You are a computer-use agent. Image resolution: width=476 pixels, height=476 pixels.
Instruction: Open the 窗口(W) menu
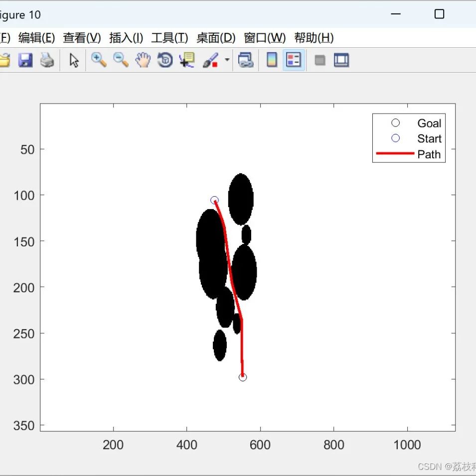pyautogui.click(x=265, y=38)
